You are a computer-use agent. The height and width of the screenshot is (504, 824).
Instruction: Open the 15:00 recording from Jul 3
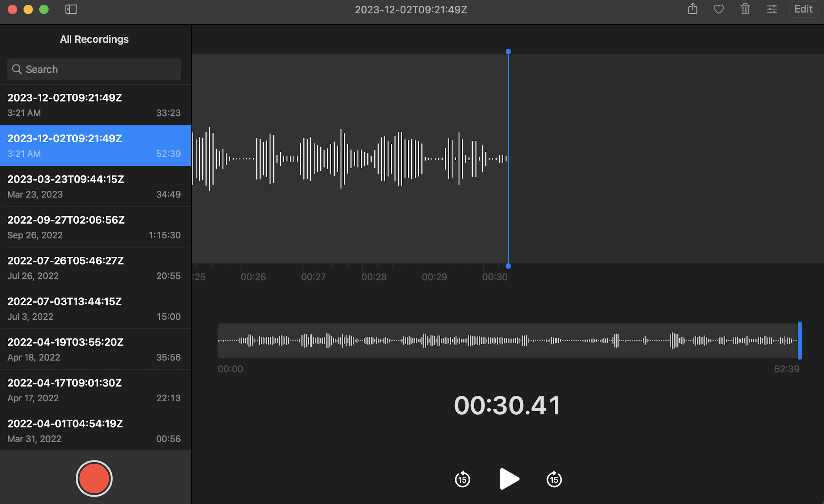click(94, 309)
